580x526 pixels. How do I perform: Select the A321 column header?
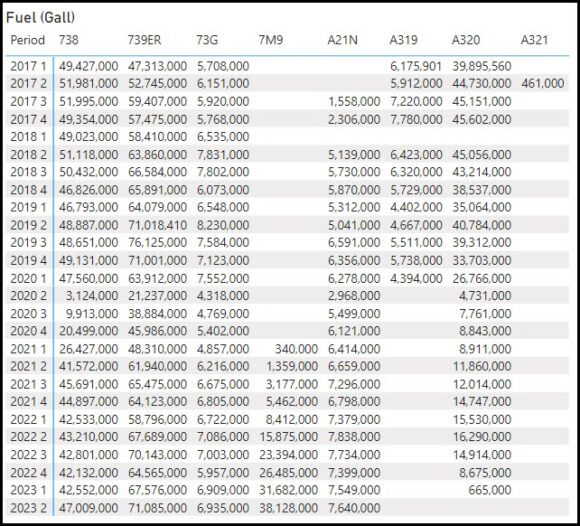tap(534, 40)
